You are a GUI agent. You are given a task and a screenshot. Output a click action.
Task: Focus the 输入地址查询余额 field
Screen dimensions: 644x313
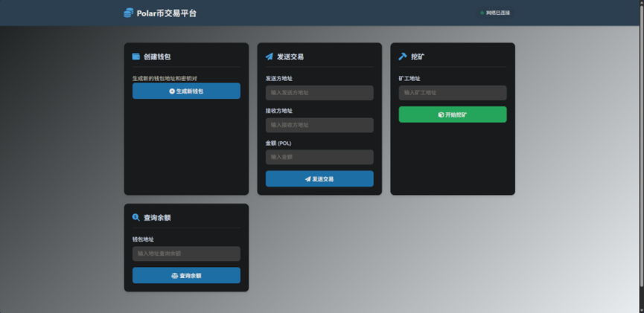pos(186,254)
